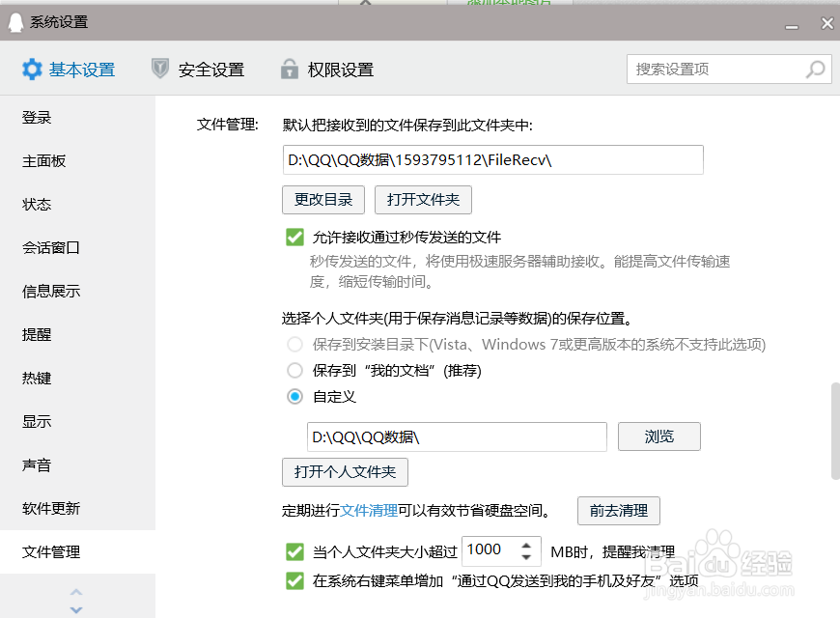Toggle 在系统右键菜单增加 QQ发送 checkbox

pyautogui.click(x=294, y=580)
